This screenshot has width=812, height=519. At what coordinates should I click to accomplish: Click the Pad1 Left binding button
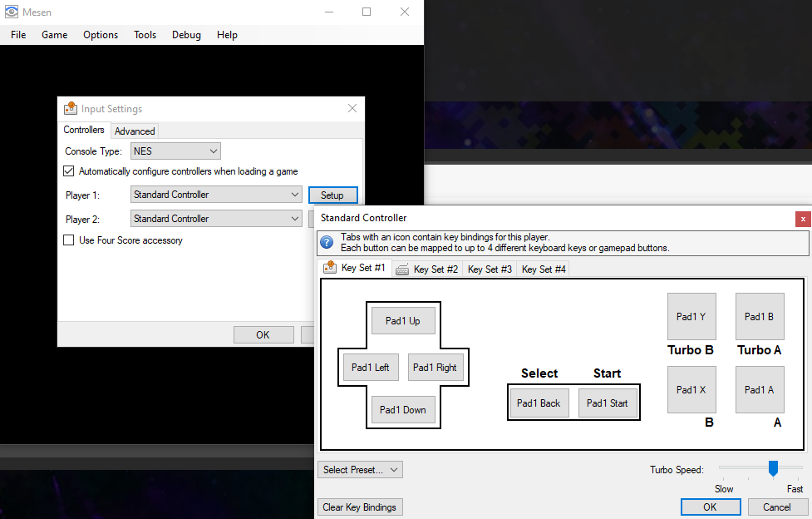[x=371, y=367]
